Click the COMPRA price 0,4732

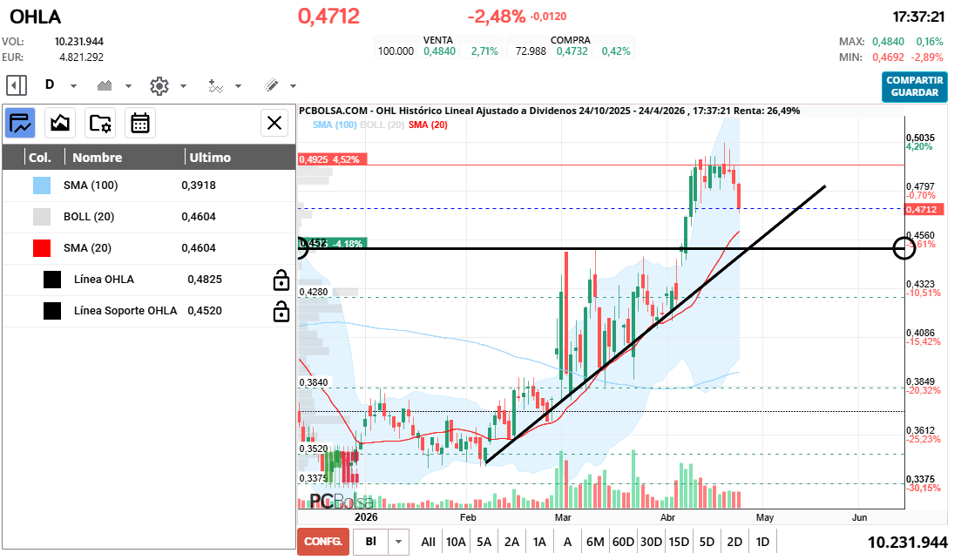(x=572, y=51)
